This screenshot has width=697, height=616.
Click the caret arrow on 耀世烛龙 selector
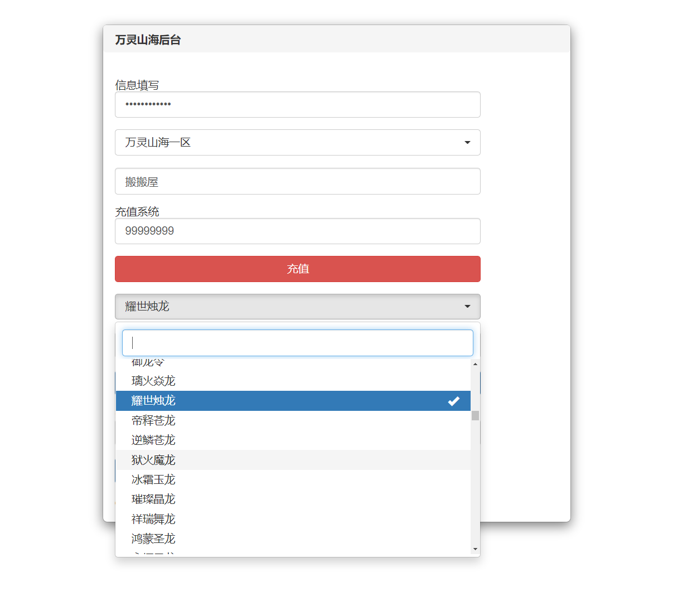pyautogui.click(x=467, y=307)
